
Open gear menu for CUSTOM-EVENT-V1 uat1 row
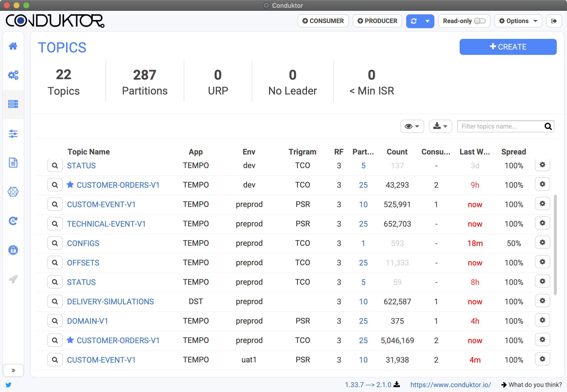tap(542, 359)
